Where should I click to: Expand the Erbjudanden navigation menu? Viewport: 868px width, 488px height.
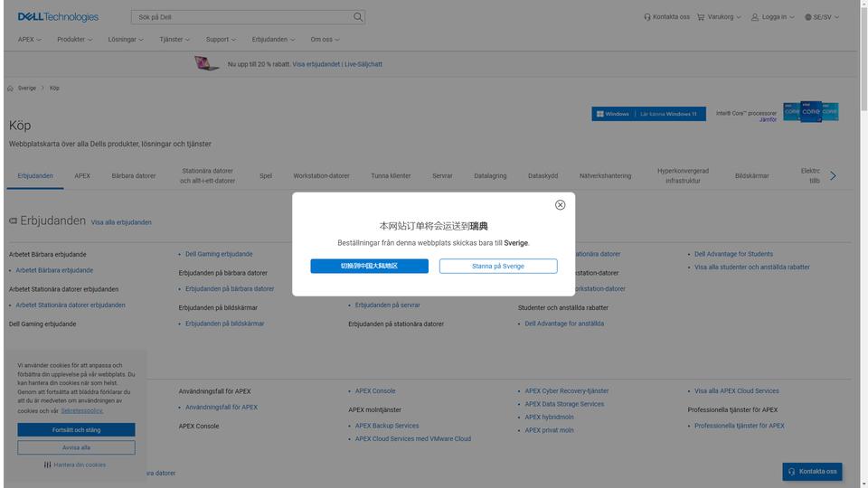tap(273, 39)
